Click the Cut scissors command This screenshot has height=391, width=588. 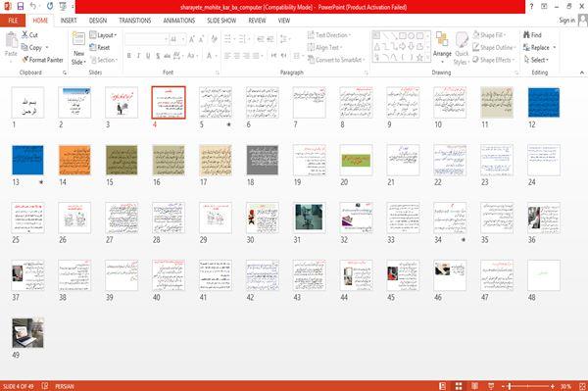coord(29,35)
